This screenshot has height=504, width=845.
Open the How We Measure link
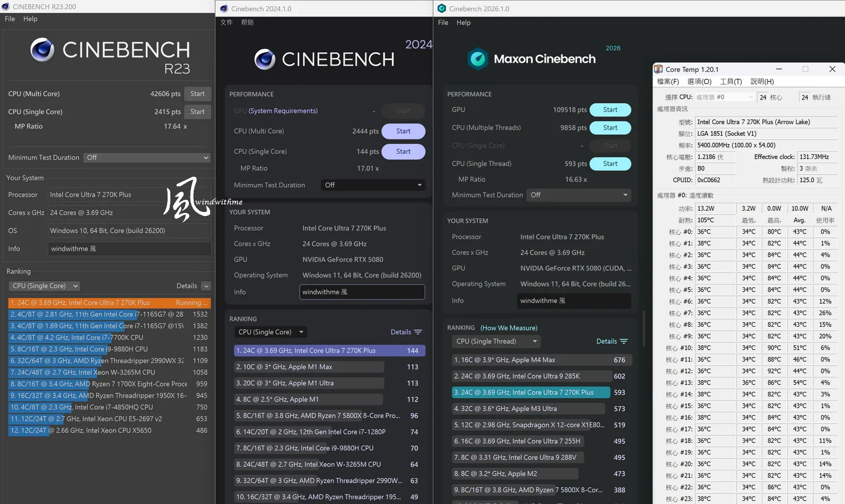[x=509, y=328]
